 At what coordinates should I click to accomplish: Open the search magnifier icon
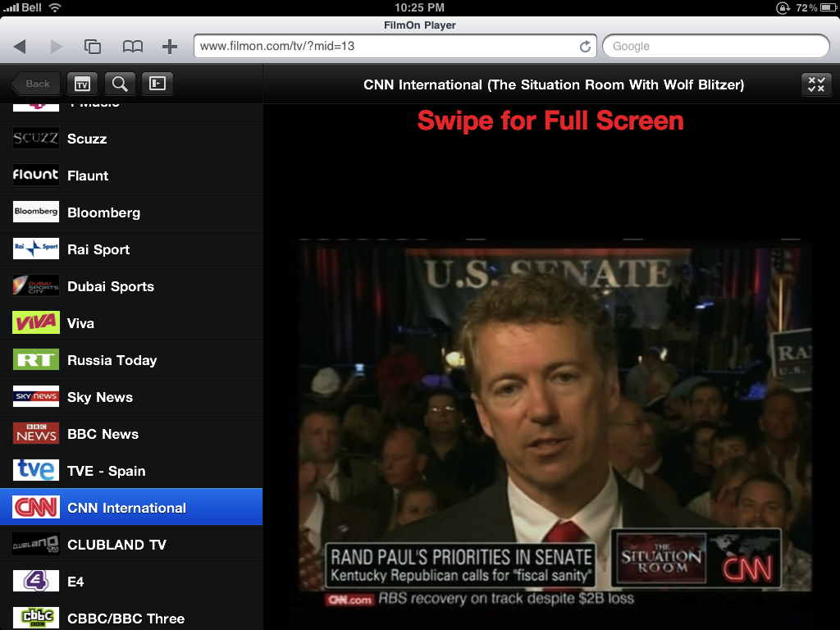120,84
